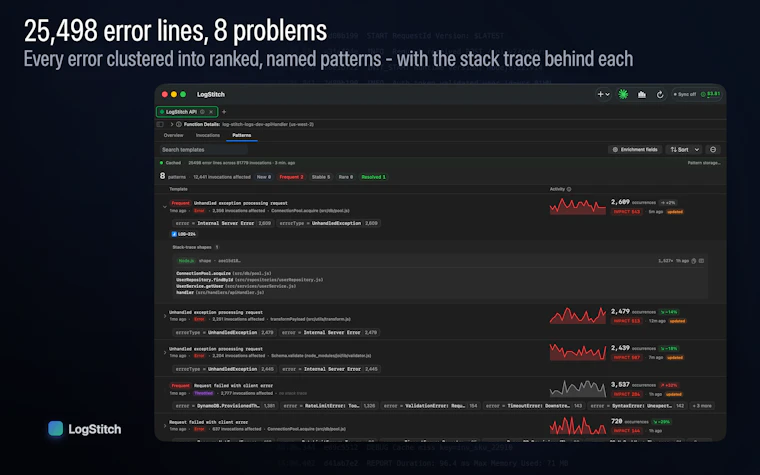
Task: Click the gray activity sparkline for 3,537 occurrences
Action: pos(577,389)
